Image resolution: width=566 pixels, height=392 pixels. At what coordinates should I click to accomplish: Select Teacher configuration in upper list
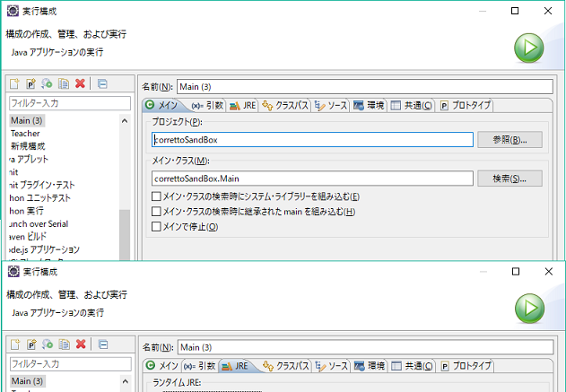(x=25, y=133)
